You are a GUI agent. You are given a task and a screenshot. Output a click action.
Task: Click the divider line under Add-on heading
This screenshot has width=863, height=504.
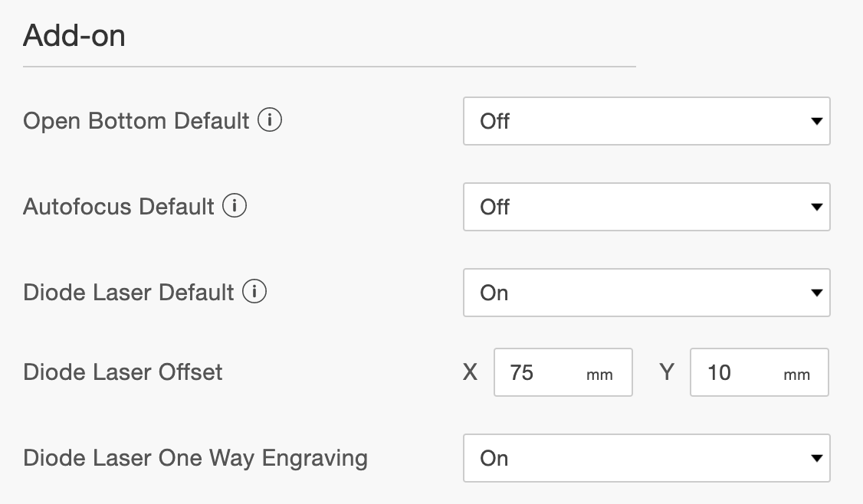(329, 67)
